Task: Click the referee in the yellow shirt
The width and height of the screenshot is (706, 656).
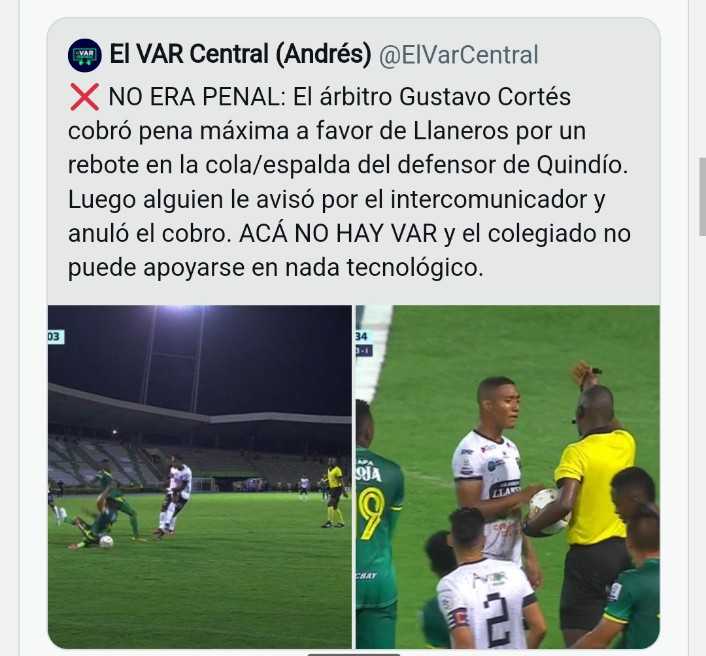Action: point(594,495)
